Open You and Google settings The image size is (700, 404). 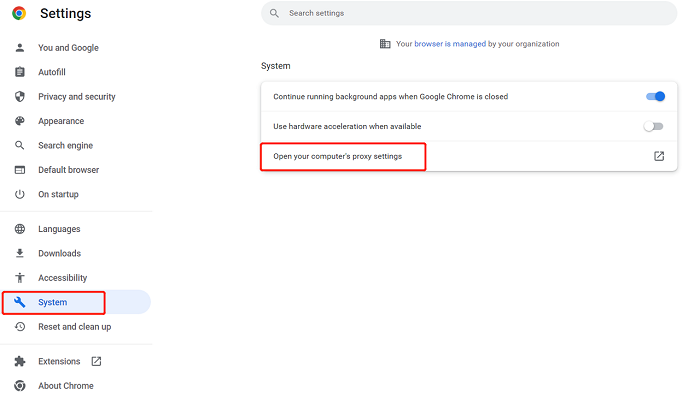pyautogui.click(x=68, y=48)
